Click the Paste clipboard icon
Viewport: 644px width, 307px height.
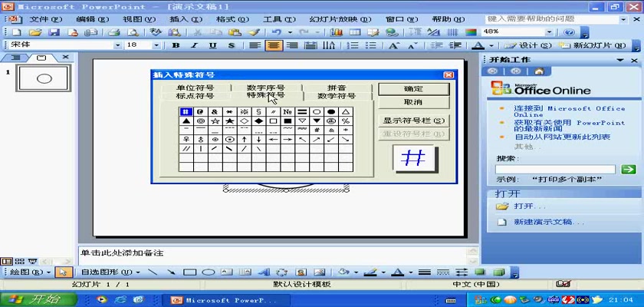[235, 32]
